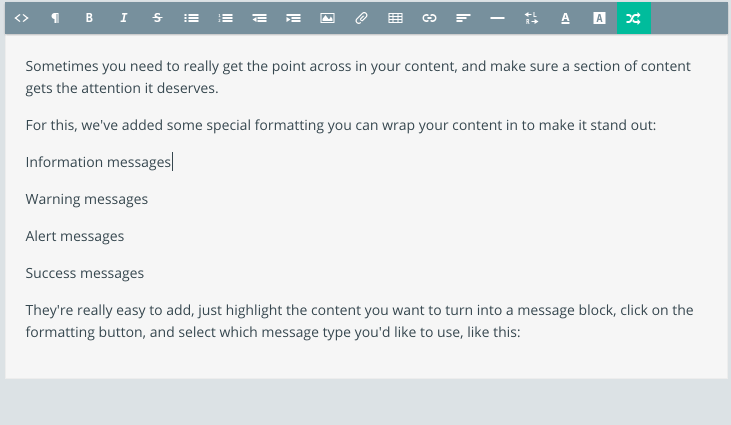The height and width of the screenshot is (425, 731).
Task: Insert an unordered bullet list
Action: (192, 18)
